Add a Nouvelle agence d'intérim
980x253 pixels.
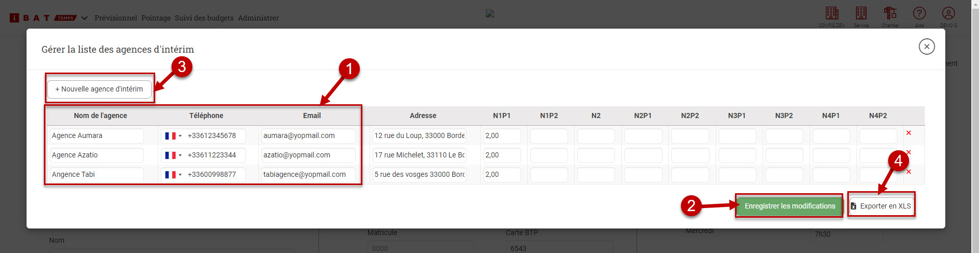pos(100,89)
